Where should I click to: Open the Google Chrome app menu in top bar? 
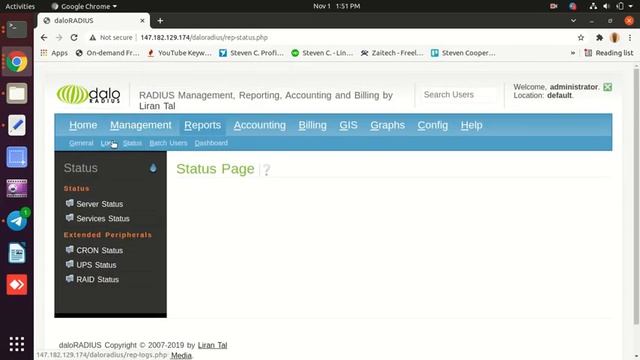point(84,6)
